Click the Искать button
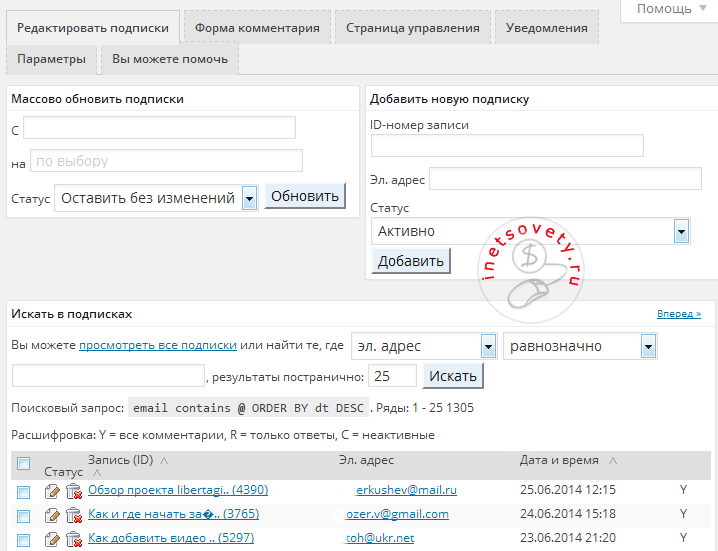Viewport: 718px width, 551px height. [453, 376]
